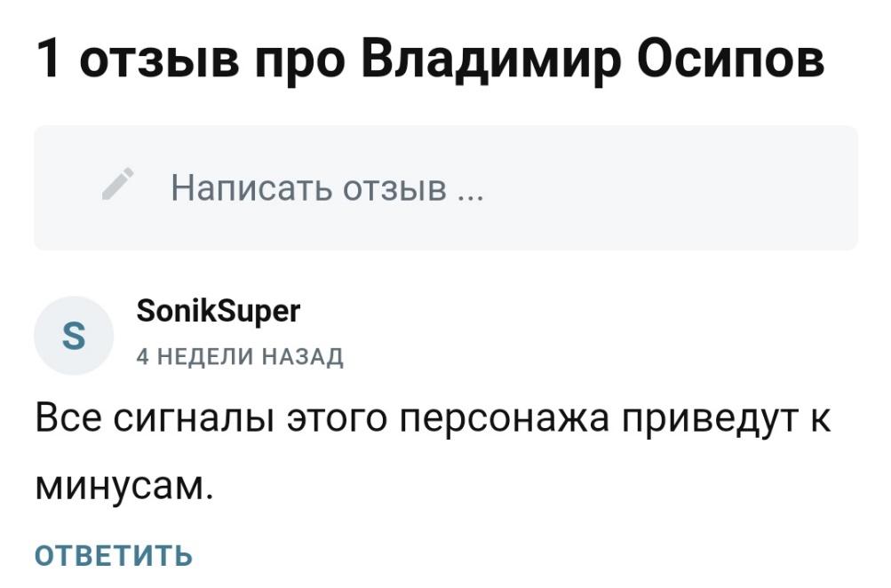Reply to SonikSuper's comment
Viewport: 891px width, 588px height.
pyautogui.click(x=113, y=555)
